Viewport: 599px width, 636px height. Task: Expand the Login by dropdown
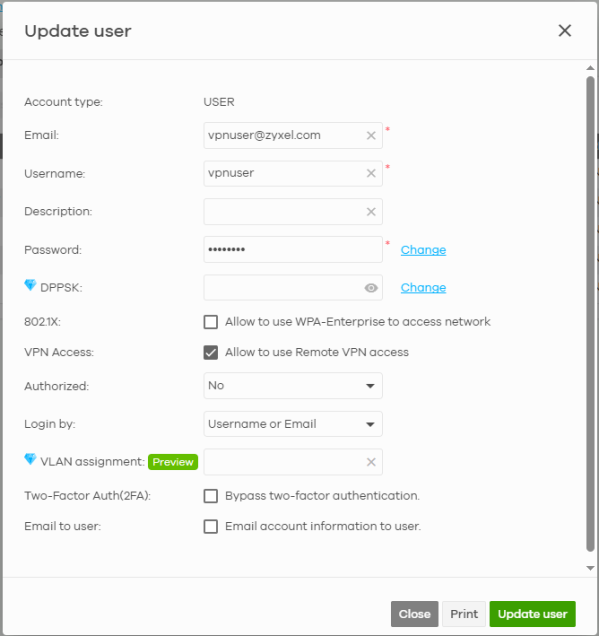coord(293,424)
